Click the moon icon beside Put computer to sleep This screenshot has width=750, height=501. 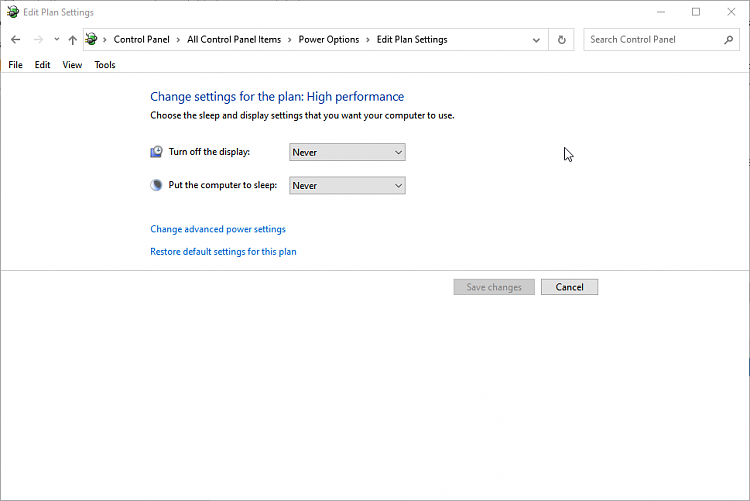coord(156,185)
